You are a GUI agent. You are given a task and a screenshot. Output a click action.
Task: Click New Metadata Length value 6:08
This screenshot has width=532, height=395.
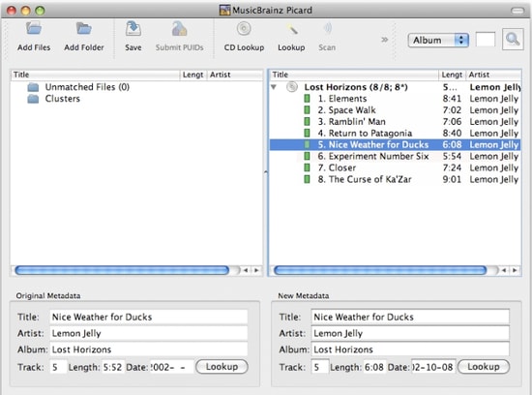click(374, 367)
